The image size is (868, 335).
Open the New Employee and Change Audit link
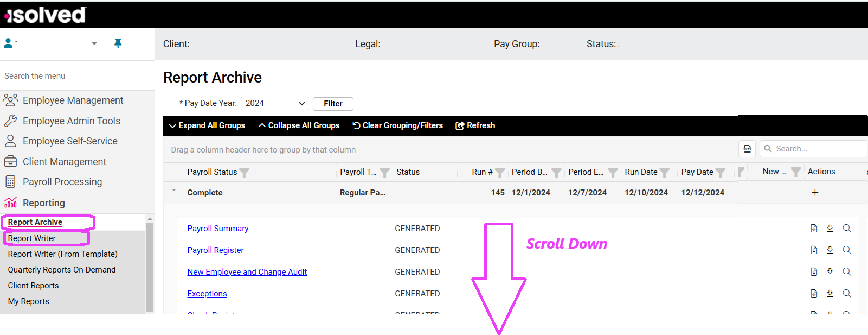(x=247, y=272)
